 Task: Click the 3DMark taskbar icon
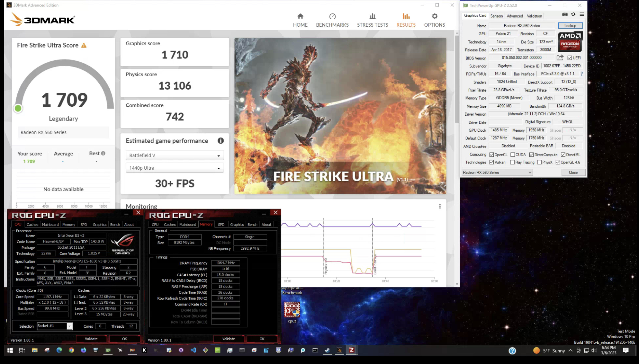click(339, 350)
